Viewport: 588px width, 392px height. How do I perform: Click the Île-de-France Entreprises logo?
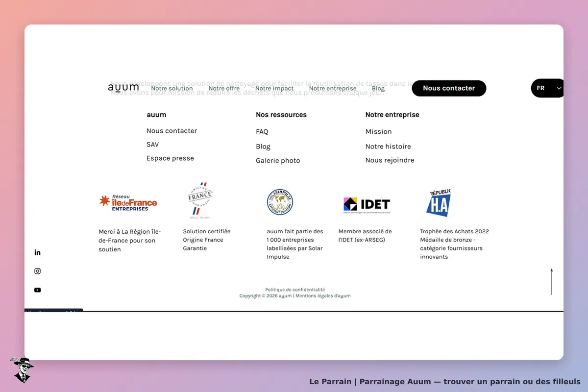pyautogui.click(x=128, y=202)
